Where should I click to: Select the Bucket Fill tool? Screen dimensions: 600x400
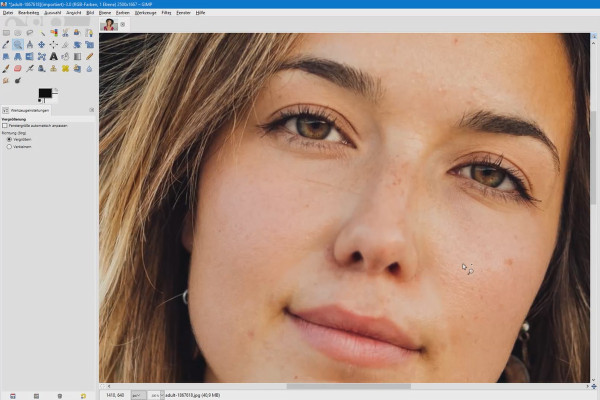click(x=65, y=57)
